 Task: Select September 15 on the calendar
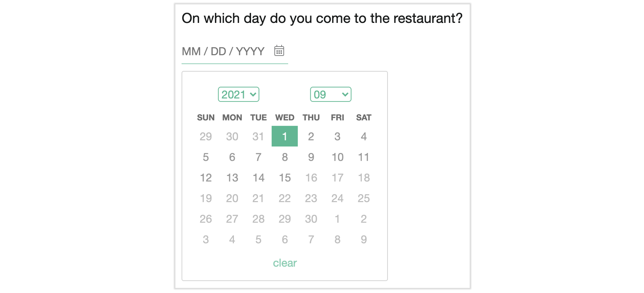point(285,178)
